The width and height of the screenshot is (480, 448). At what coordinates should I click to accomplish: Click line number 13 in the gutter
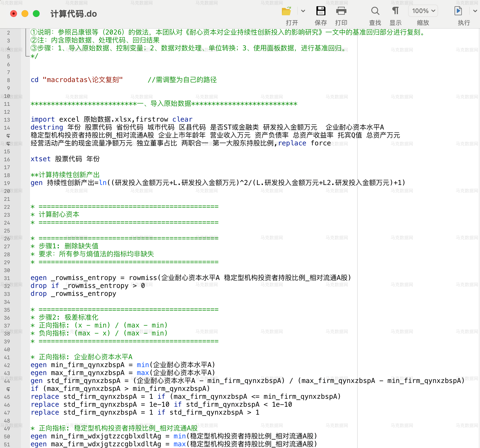pos(7,120)
